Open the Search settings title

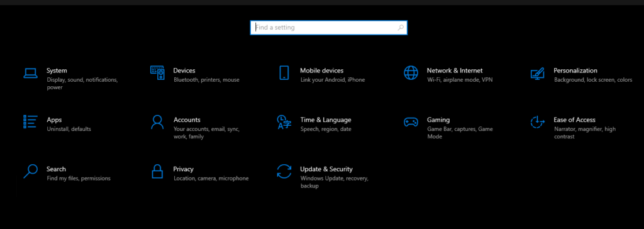pos(56,169)
